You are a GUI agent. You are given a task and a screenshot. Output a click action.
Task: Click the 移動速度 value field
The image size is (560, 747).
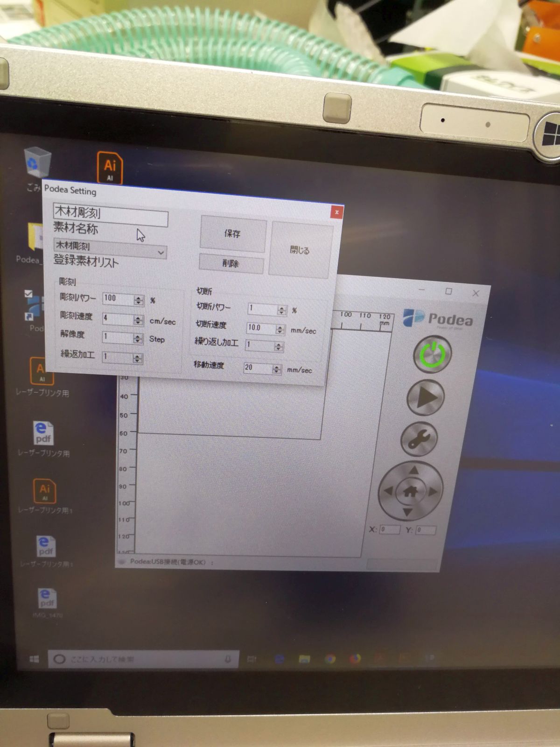pos(258,368)
